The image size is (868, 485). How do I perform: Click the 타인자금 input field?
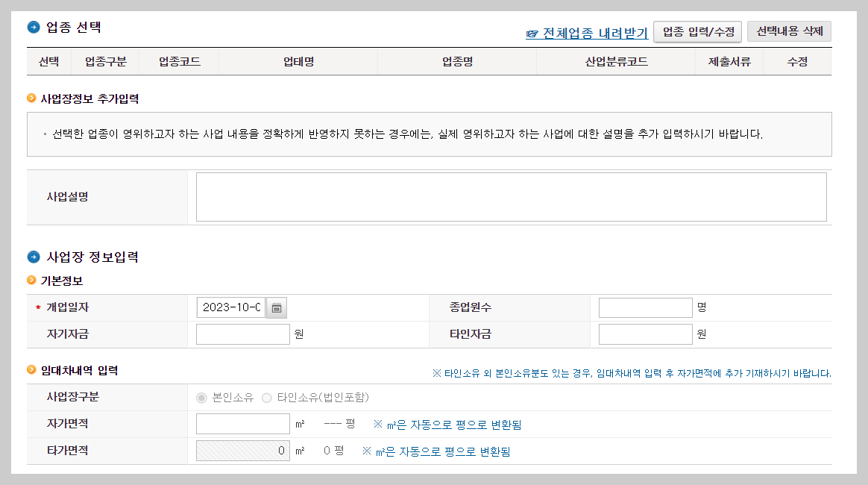[x=645, y=334]
